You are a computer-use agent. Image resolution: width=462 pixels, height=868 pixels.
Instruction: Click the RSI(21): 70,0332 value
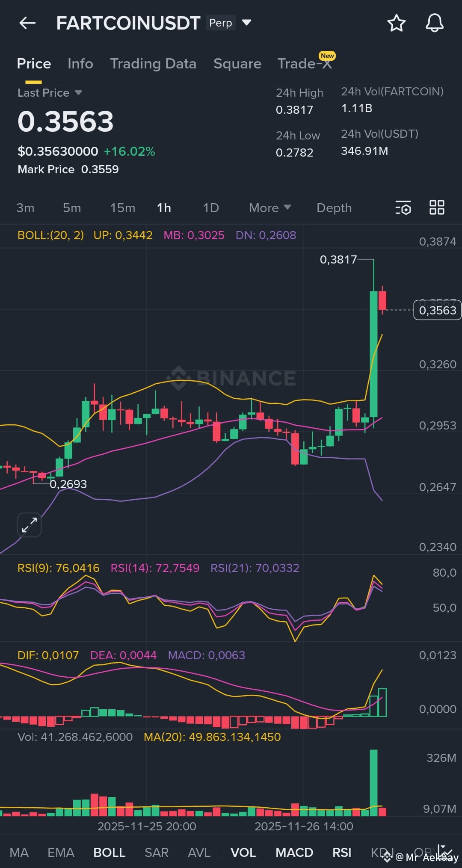click(x=255, y=568)
